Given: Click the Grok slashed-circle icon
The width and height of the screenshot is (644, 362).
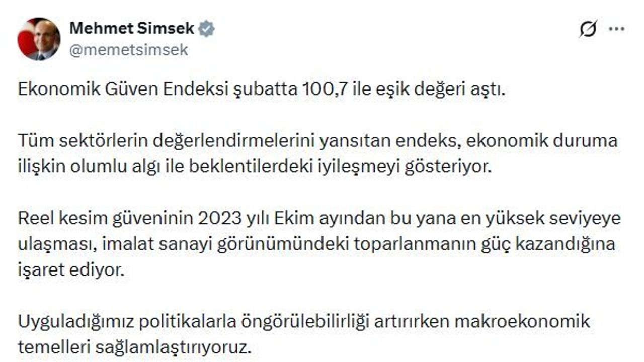Looking at the screenshot, I should coord(588,30).
